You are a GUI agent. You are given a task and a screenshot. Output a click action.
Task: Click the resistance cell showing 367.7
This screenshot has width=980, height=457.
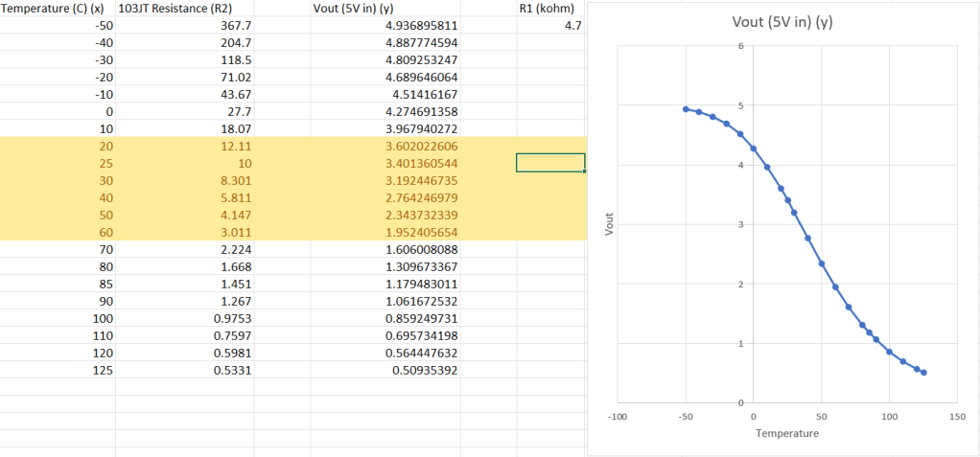point(184,26)
